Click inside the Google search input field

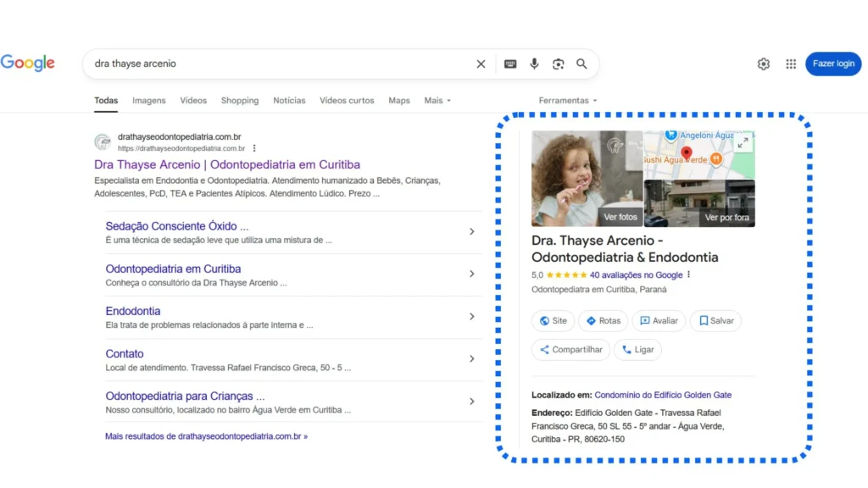pos(280,64)
